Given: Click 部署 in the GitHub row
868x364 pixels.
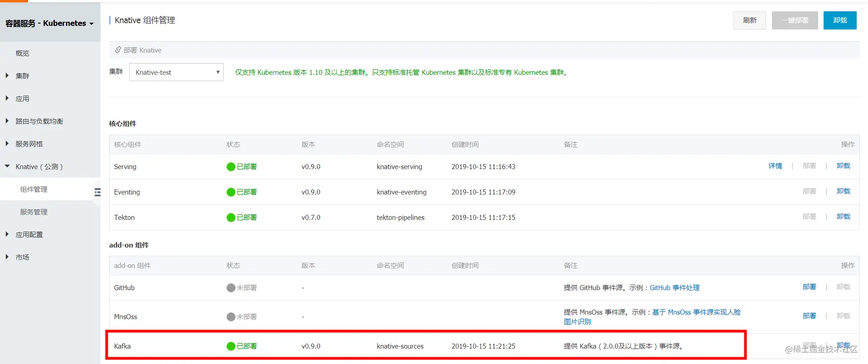Looking at the screenshot, I should pyautogui.click(x=809, y=287).
